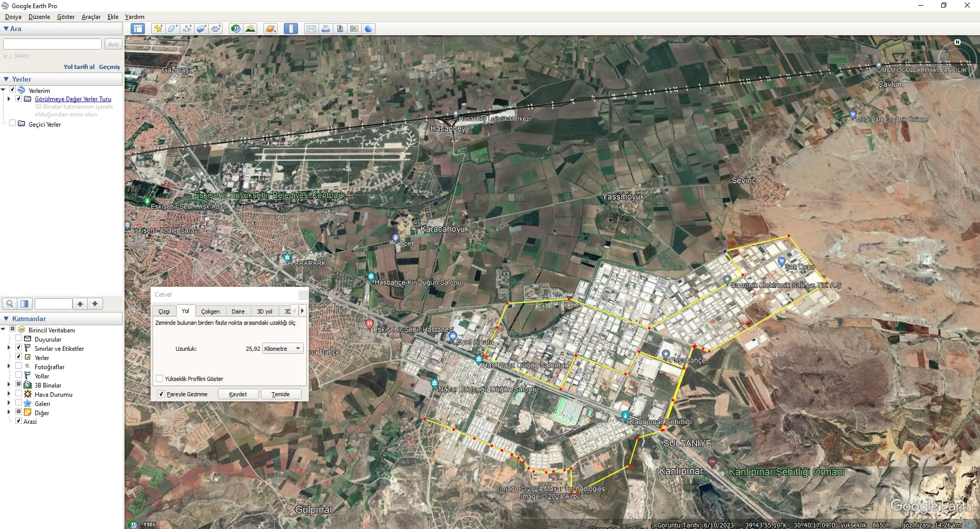Open the Kilometre unit dropdown

[x=283, y=349]
